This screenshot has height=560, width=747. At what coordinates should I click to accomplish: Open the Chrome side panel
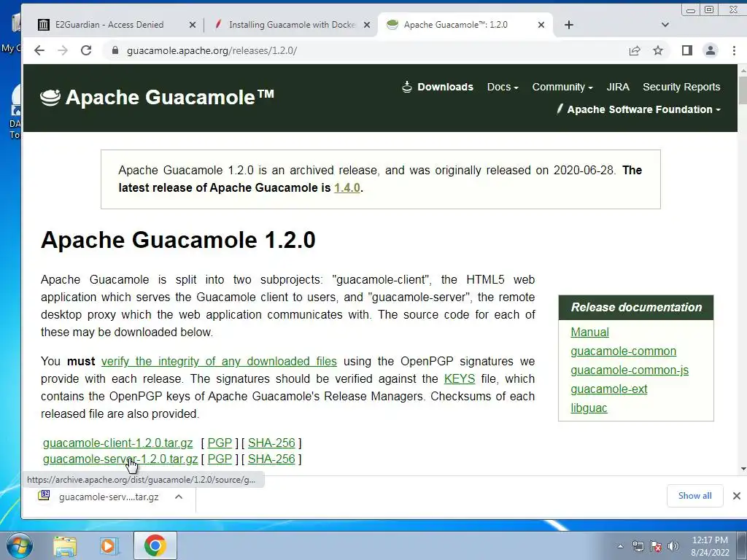coord(687,50)
